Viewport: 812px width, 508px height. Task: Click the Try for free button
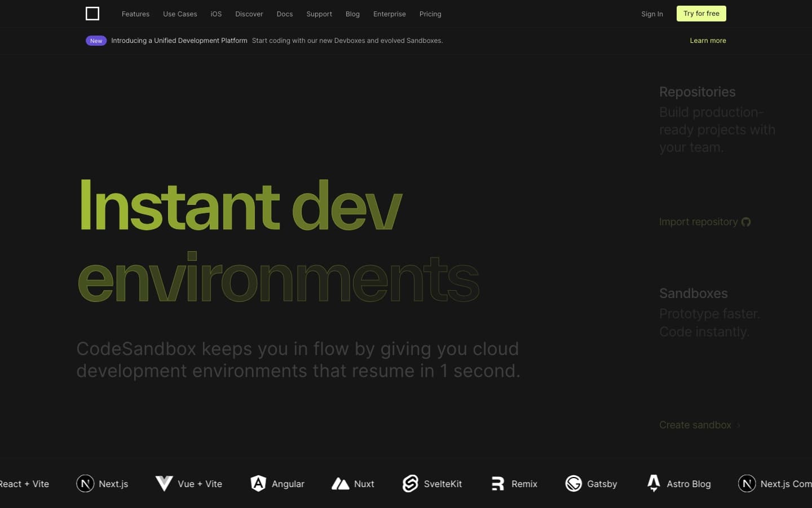point(701,14)
